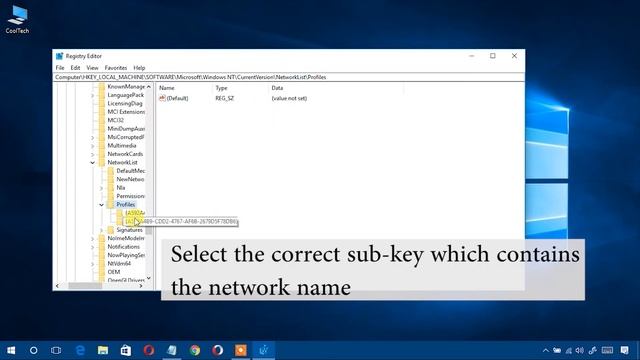Open Microsoft Store from the taskbar

point(126,350)
